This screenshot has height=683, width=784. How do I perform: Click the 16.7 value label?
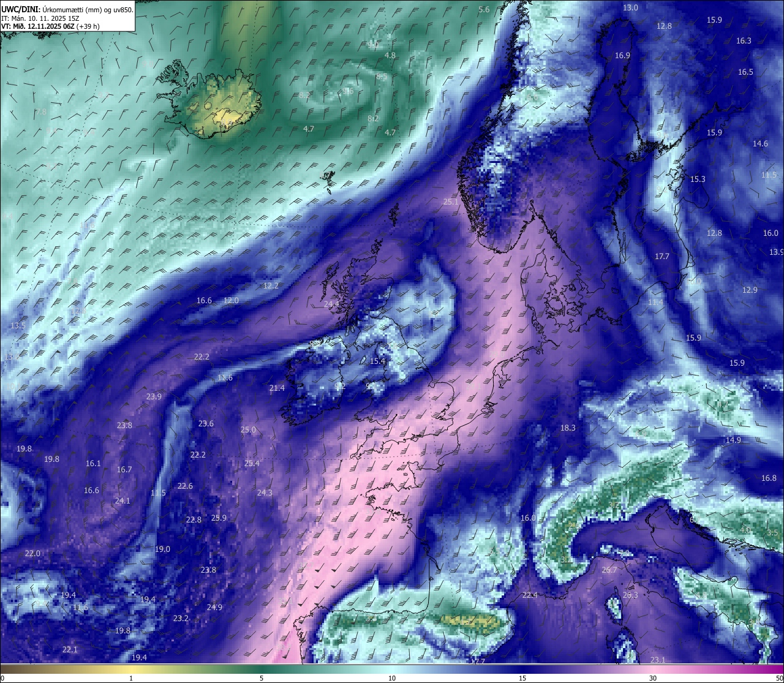point(124,469)
